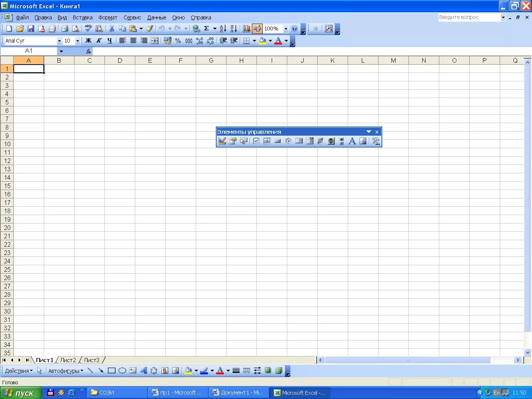This screenshot has width=532, height=399.
Task: Select the Label control tool
Action: tap(352, 141)
